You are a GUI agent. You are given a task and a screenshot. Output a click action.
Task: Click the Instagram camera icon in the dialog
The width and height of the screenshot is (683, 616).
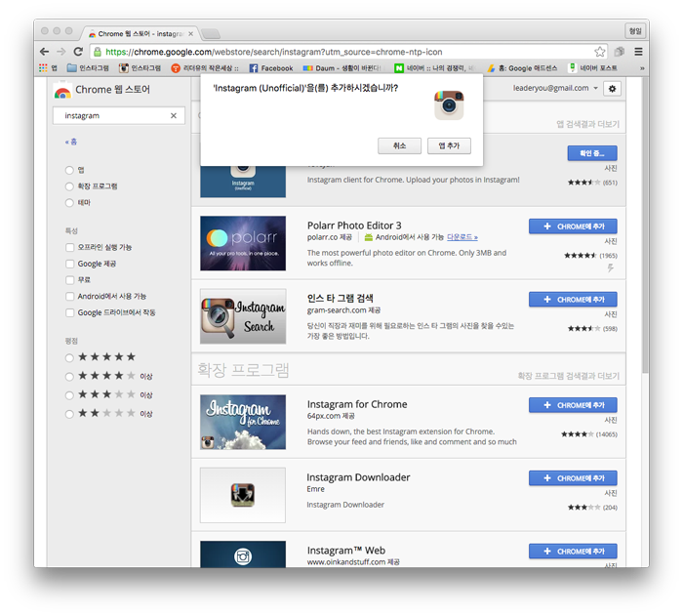coord(449,105)
